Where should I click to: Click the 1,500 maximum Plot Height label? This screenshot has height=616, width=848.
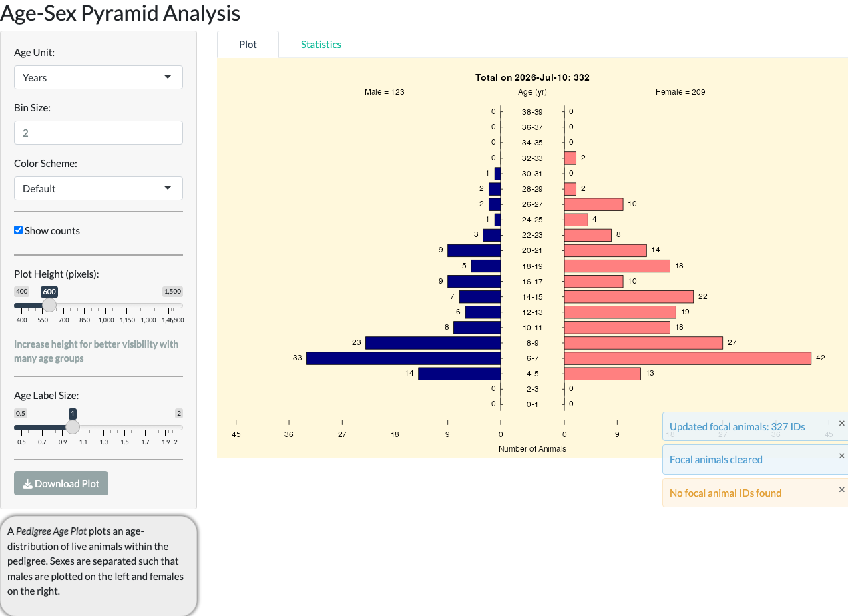(172, 292)
